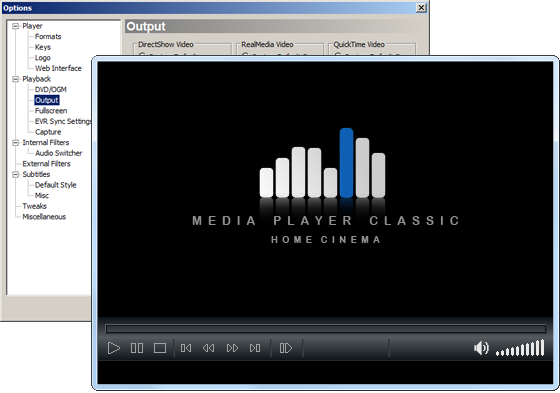Open the External Filters options page
Screen dimensions: 560x393
tap(46, 164)
